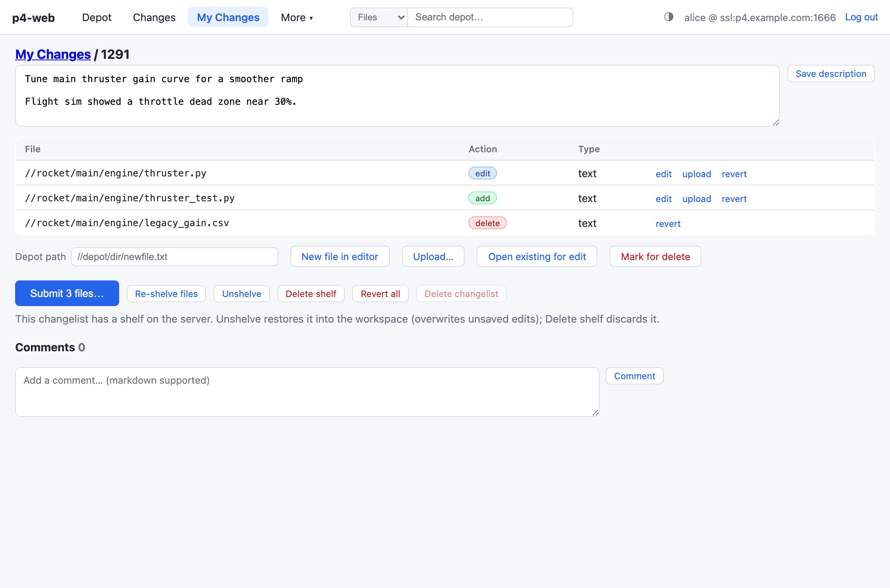Save the changelist description
This screenshot has width=890, height=588.
[x=831, y=73]
